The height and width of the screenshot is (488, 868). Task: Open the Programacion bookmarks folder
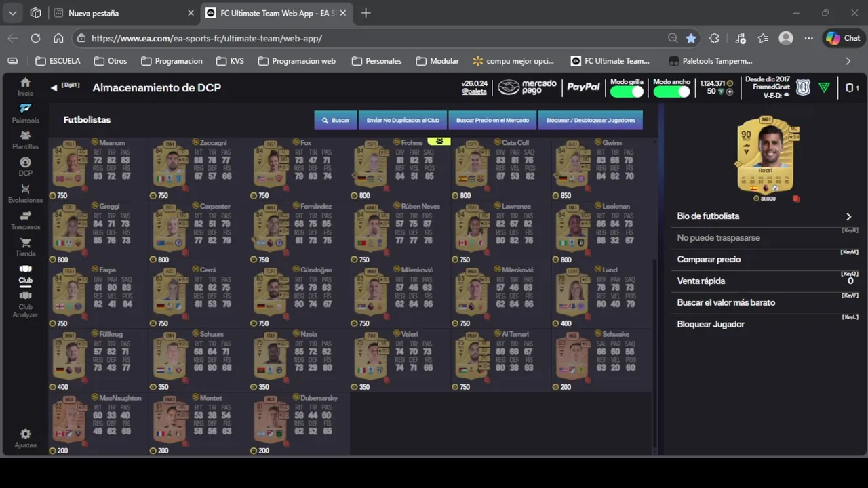coord(172,61)
